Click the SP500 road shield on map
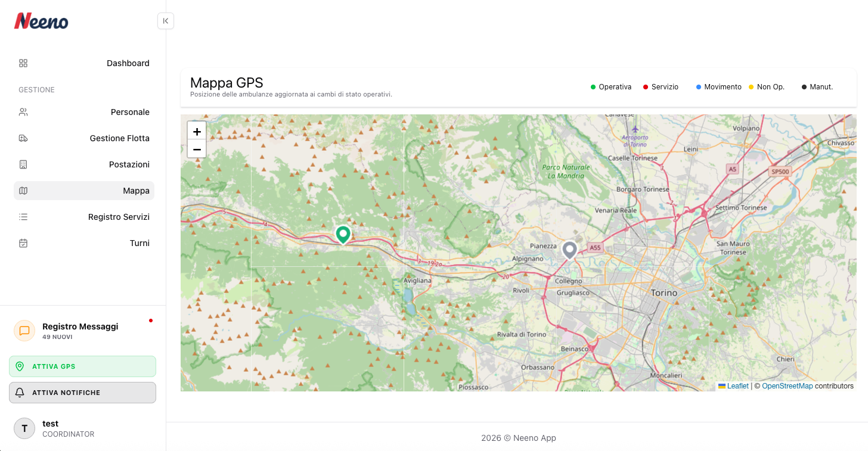 coord(780,172)
